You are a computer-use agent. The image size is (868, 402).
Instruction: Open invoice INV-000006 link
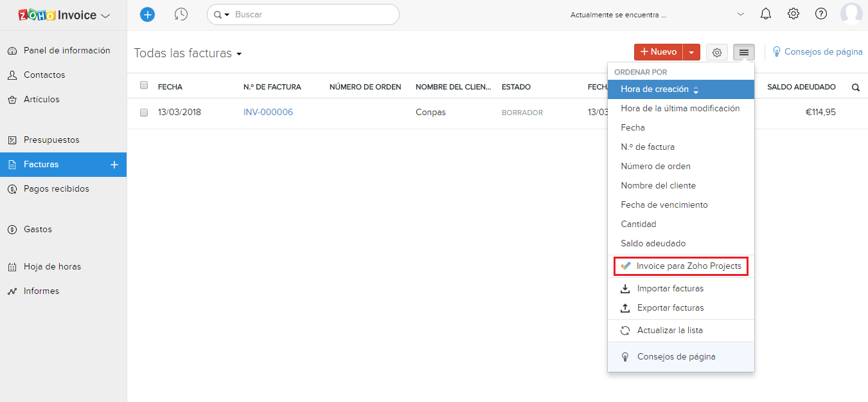268,112
